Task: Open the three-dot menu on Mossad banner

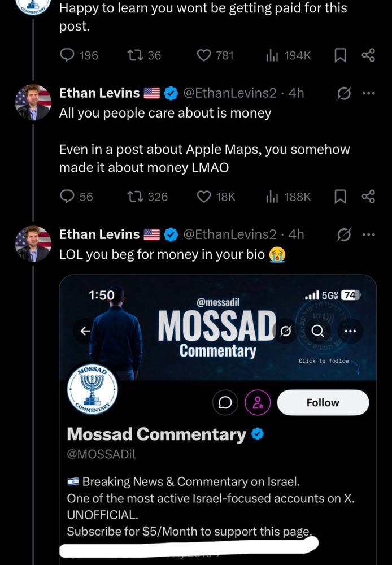Action: pos(351,331)
